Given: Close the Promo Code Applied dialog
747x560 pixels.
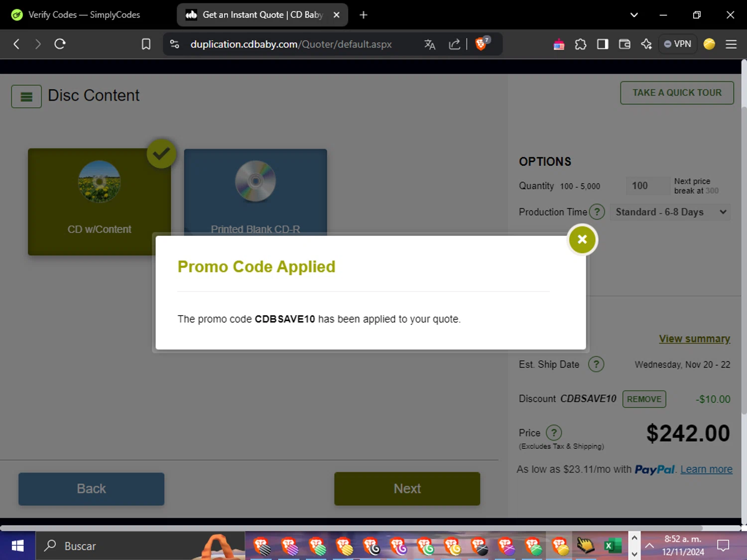Looking at the screenshot, I should pos(582,239).
